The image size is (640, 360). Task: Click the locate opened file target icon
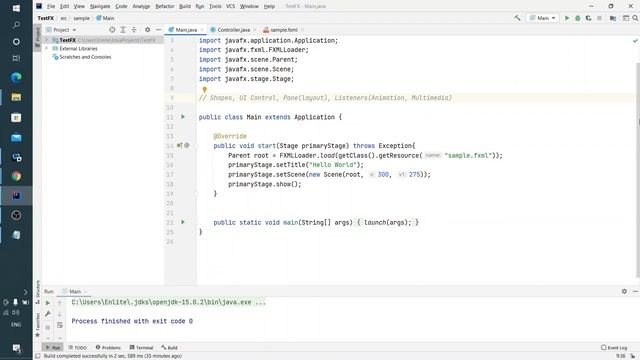tap(112, 30)
